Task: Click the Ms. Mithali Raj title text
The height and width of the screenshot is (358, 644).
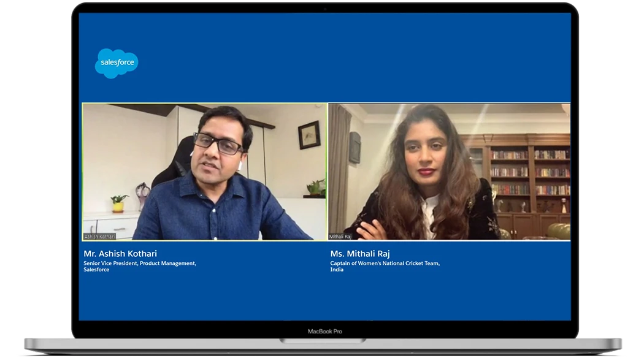Action: coord(362,253)
